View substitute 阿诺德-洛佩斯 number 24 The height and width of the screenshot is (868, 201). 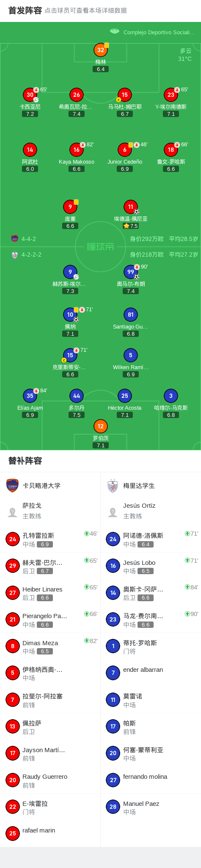coord(151,539)
